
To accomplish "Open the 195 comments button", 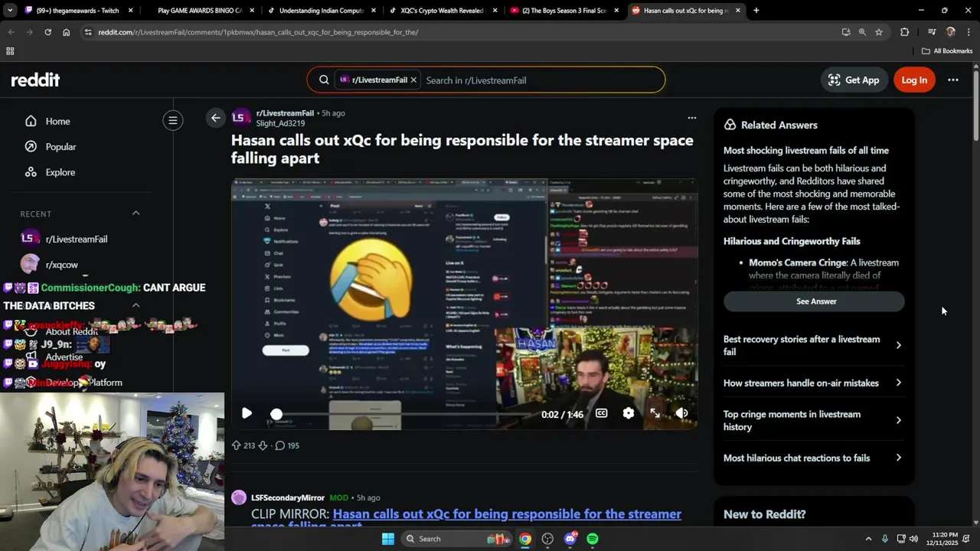I will [x=287, y=445].
